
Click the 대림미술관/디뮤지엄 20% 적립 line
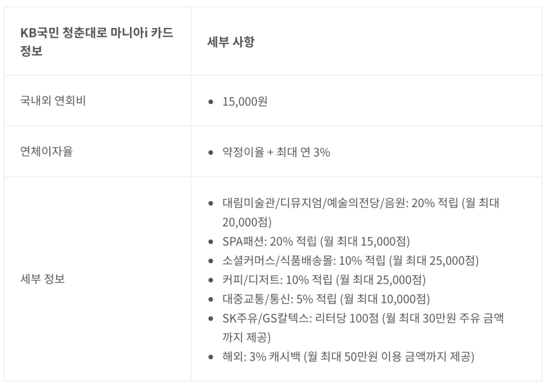(361, 203)
